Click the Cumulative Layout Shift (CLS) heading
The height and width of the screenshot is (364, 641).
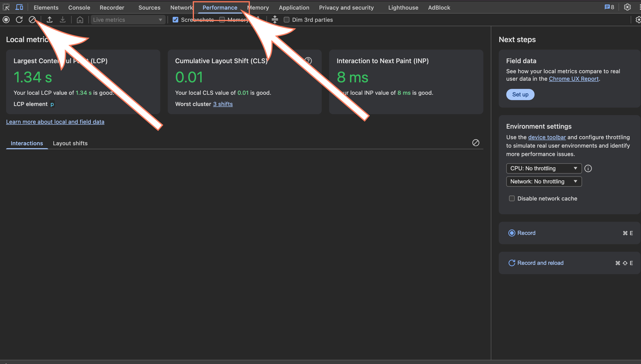[221, 61]
